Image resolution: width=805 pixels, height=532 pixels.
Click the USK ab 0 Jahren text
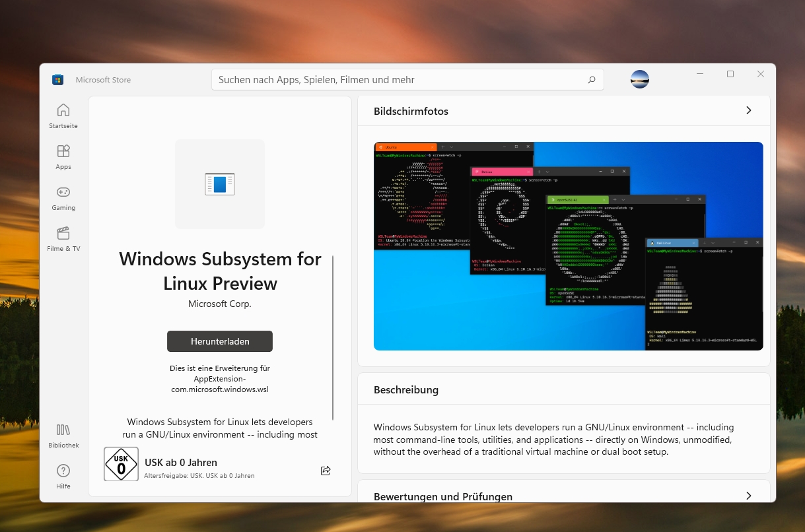181,462
